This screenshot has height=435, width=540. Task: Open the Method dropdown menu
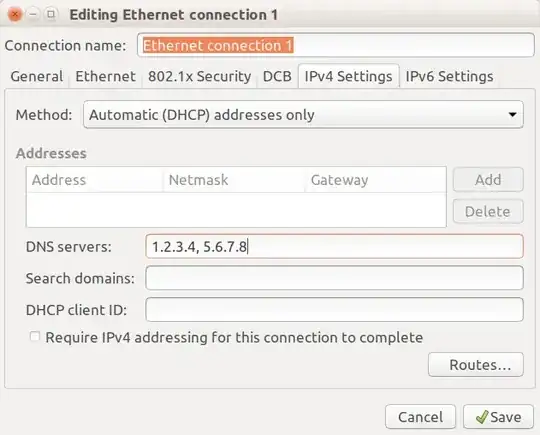(x=303, y=115)
